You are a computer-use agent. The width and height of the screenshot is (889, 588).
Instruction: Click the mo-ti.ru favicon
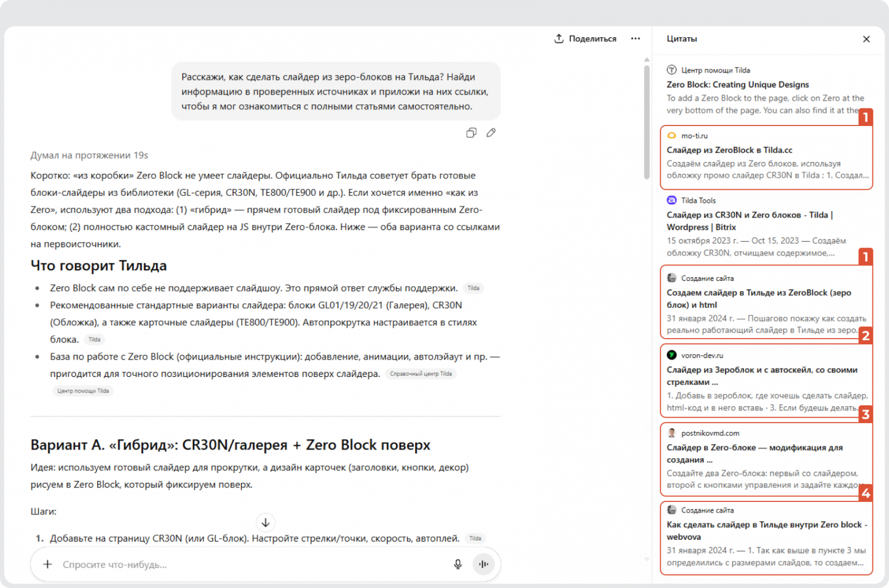click(672, 135)
